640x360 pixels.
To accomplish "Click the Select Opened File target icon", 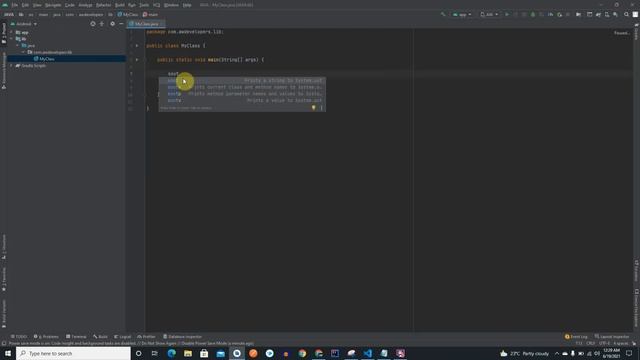I will [93, 24].
